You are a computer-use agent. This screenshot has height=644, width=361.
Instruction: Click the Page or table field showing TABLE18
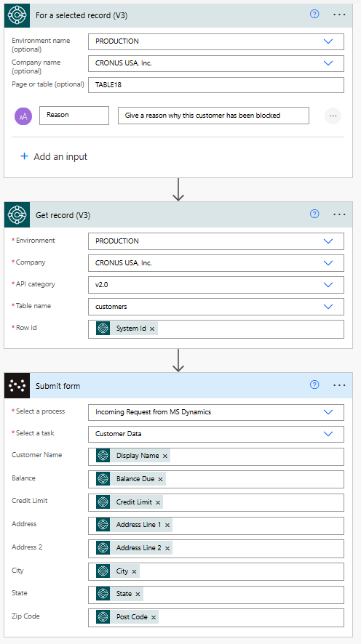coord(216,85)
